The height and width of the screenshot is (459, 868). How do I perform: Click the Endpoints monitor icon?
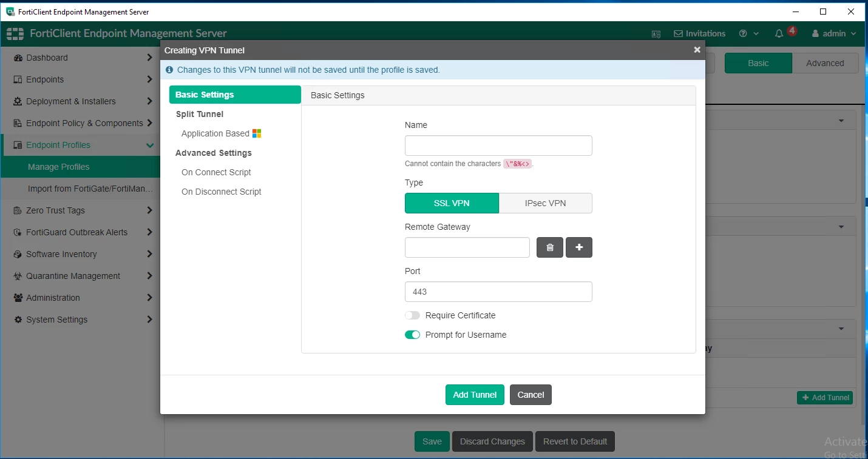click(18, 79)
